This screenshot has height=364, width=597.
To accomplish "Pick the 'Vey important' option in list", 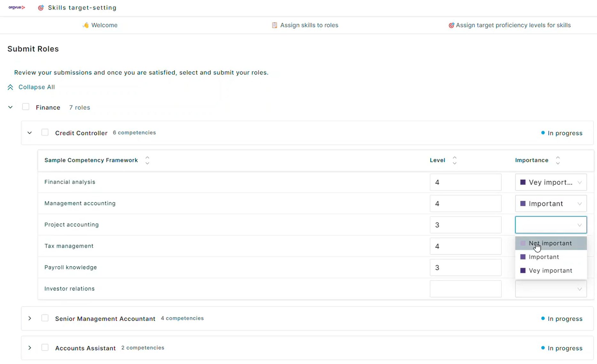I will (550, 270).
